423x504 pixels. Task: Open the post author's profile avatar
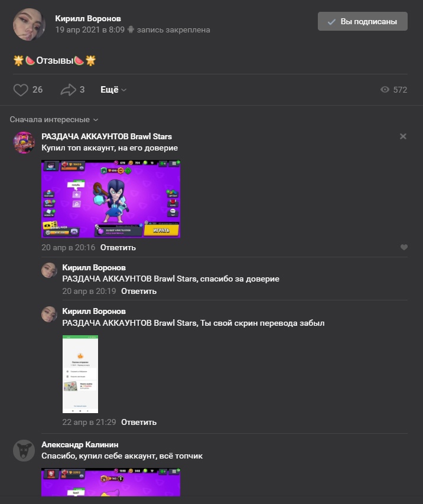29,24
